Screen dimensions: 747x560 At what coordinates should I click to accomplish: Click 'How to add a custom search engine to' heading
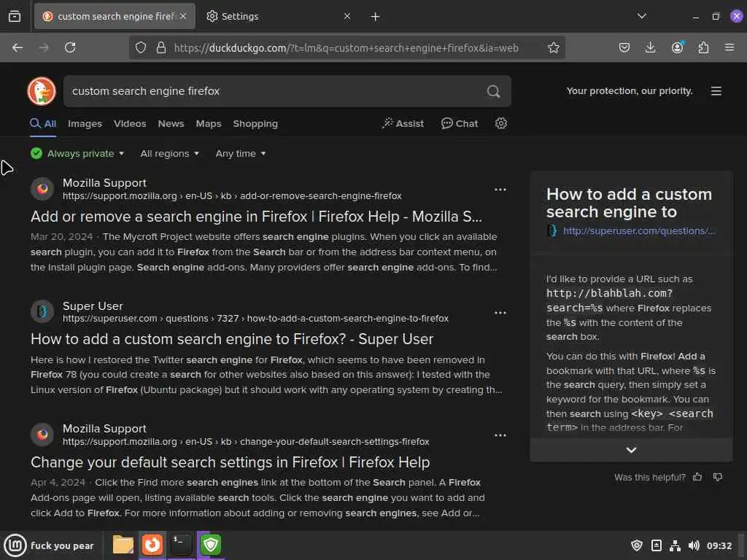click(629, 203)
